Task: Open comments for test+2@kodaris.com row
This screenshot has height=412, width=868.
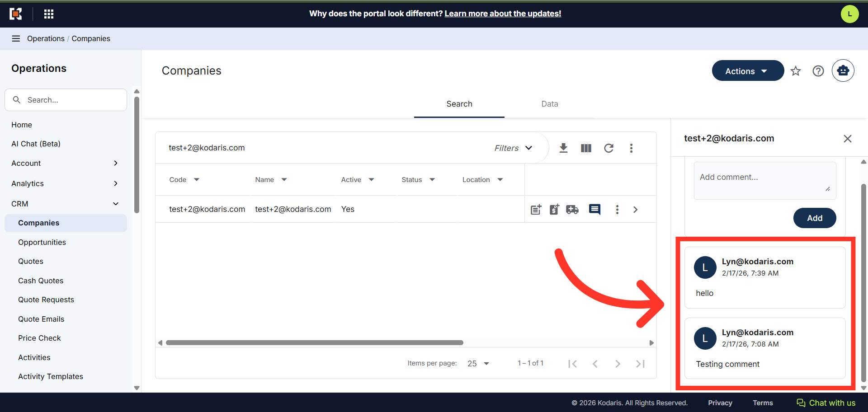Action: click(x=594, y=209)
